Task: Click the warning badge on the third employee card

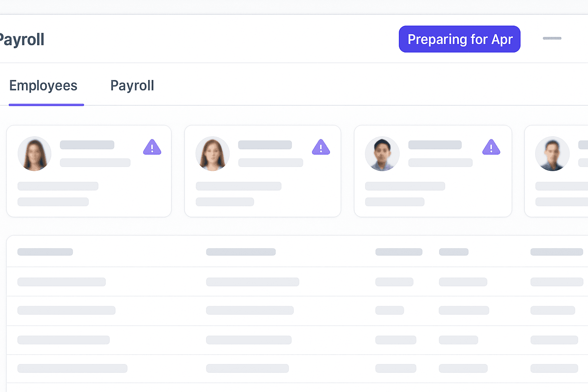Action: point(491,147)
